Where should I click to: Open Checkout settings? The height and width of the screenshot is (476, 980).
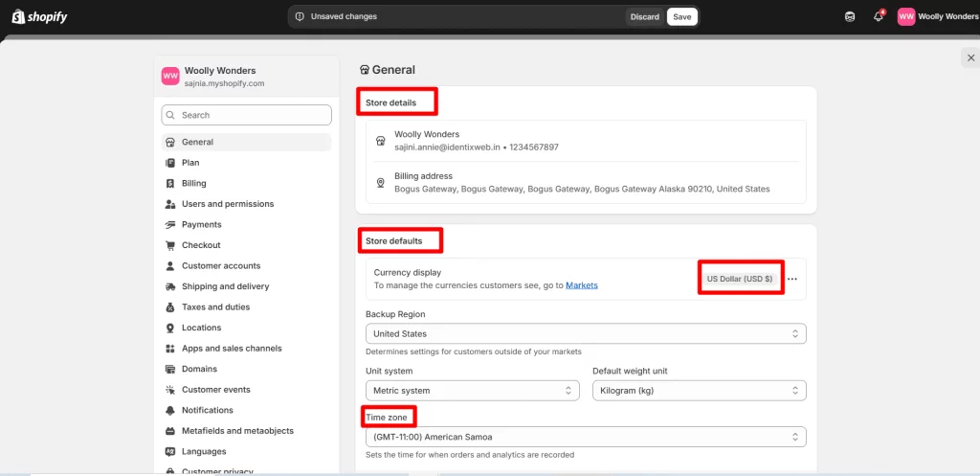246,245
